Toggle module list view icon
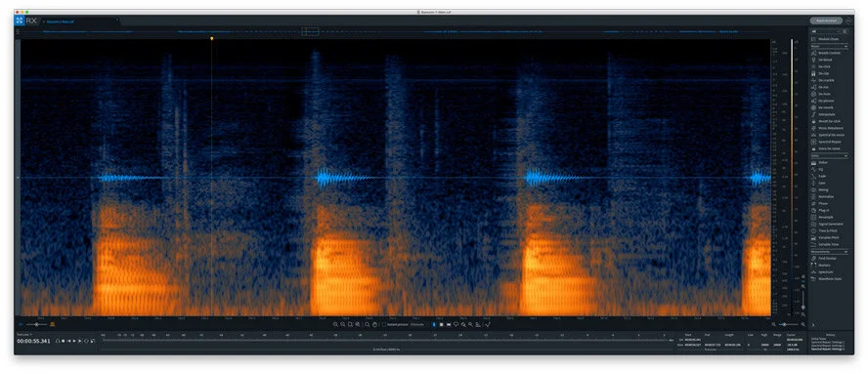 coord(845,31)
